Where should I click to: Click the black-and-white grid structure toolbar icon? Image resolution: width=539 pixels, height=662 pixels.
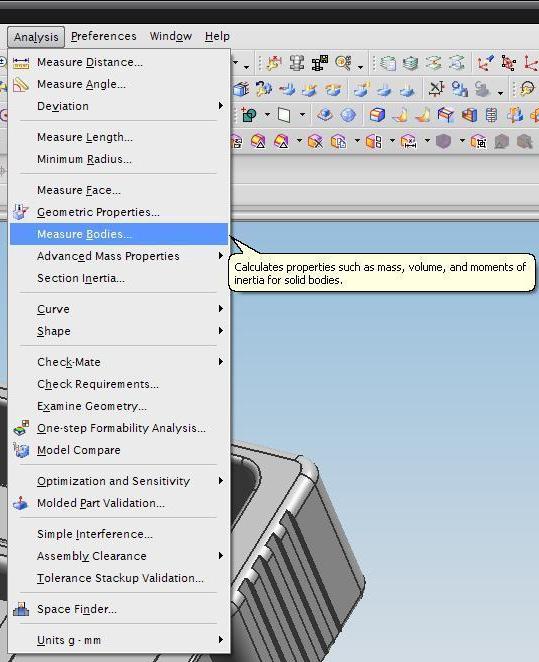coord(320,63)
